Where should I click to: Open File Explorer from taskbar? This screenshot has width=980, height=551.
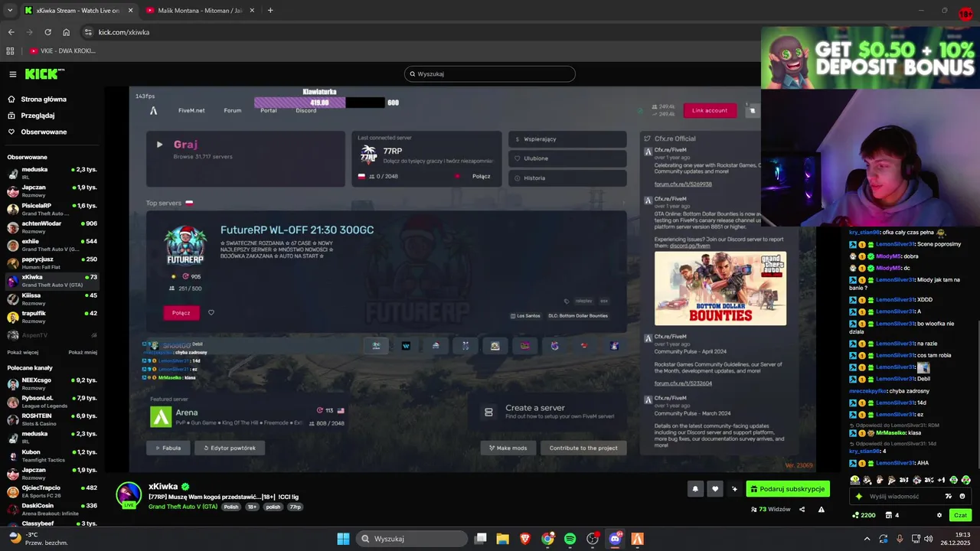[x=503, y=539]
